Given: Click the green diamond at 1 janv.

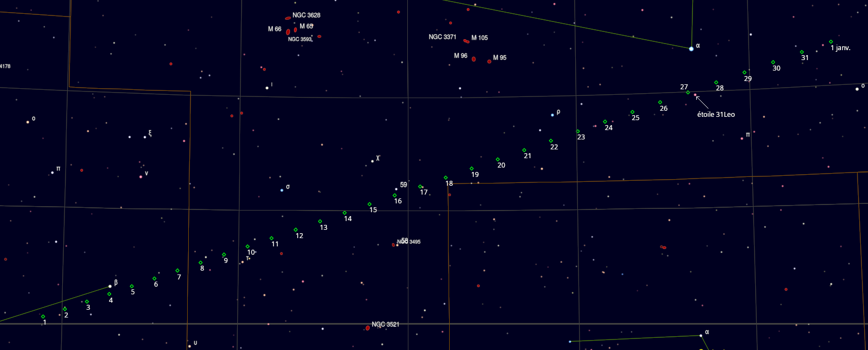Looking at the screenshot, I should click(831, 42).
